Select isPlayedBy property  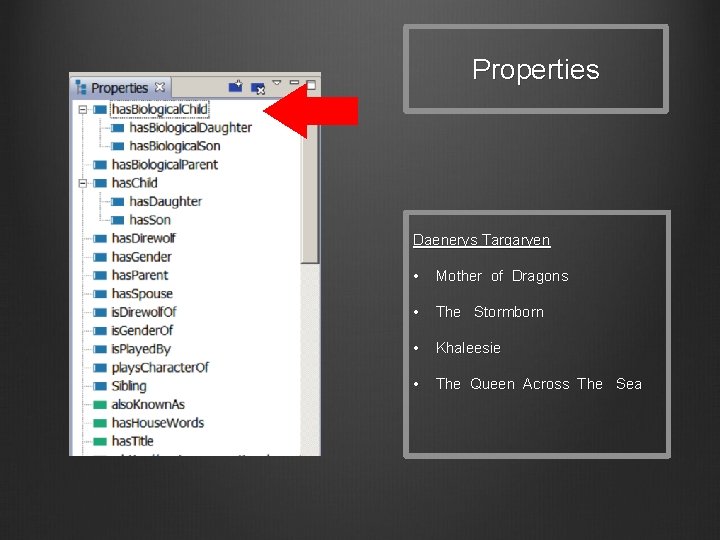[x=141, y=349]
